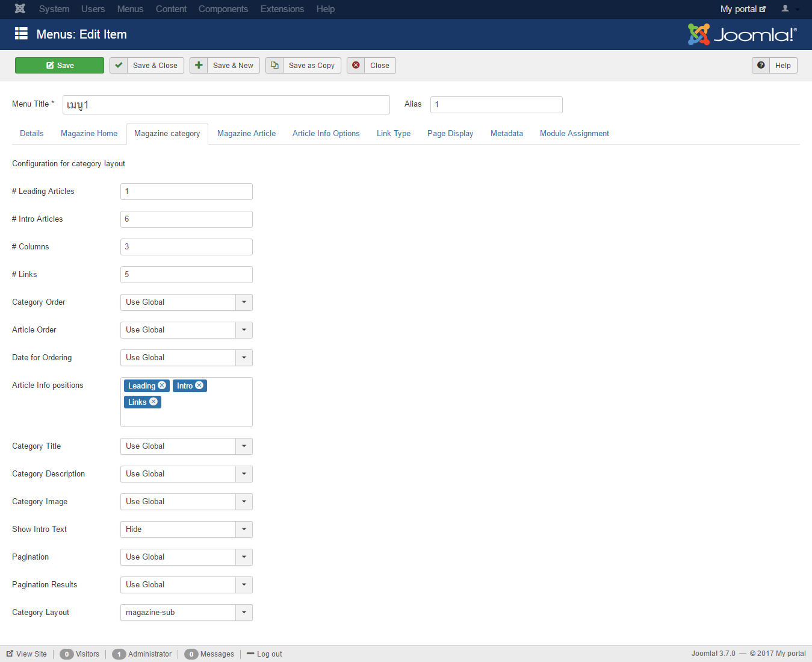Click the green Save button
Viewport: 812px width, 662px height.
pos(60,66)
